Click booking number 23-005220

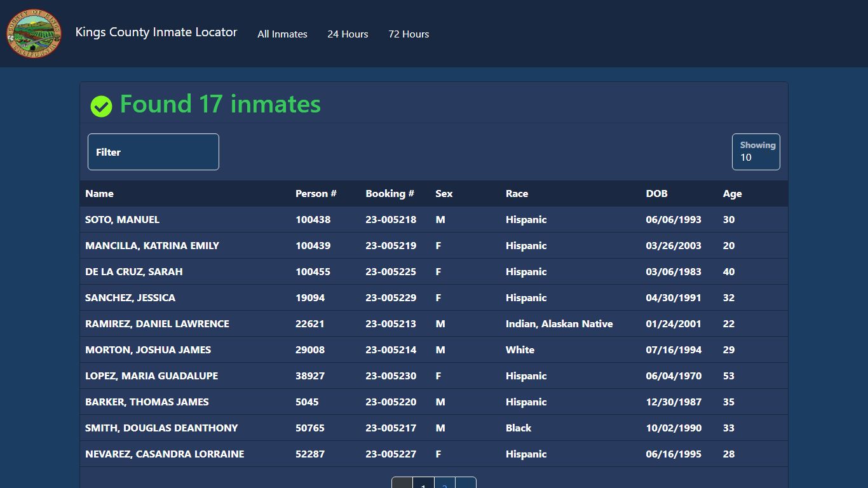pos(391,402)
